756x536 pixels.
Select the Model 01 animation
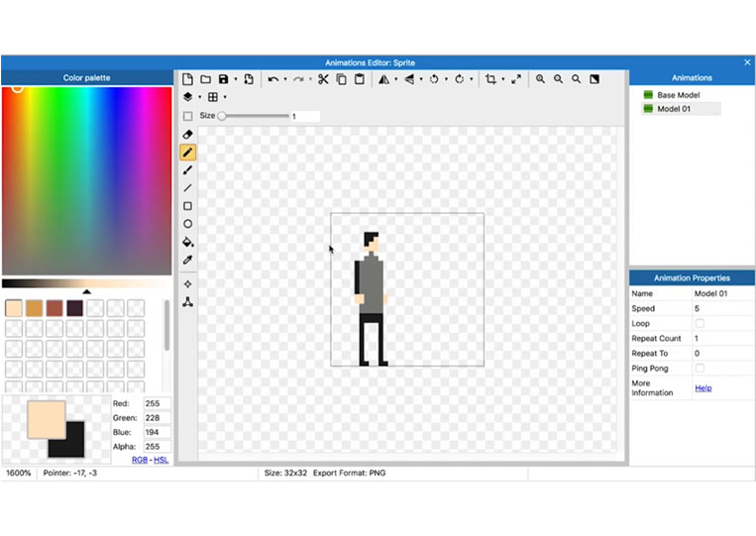681,109
